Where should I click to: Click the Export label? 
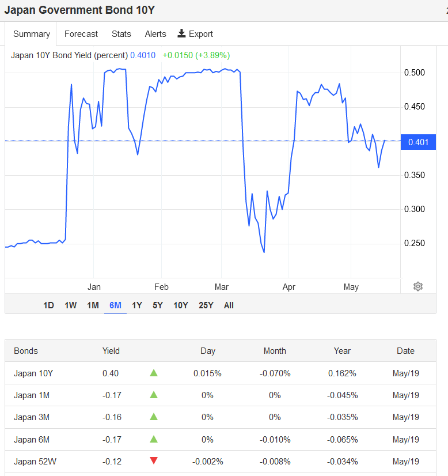click(x=201, y=33)
